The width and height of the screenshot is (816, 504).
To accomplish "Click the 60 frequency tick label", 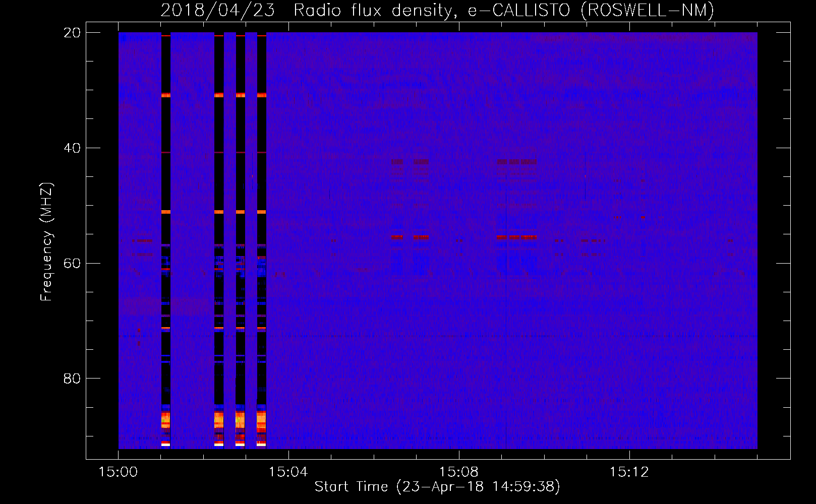I will point(72,263).
